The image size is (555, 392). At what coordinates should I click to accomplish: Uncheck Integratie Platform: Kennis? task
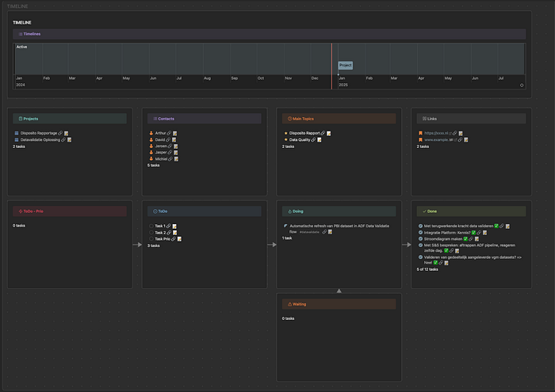click(420, 233)
